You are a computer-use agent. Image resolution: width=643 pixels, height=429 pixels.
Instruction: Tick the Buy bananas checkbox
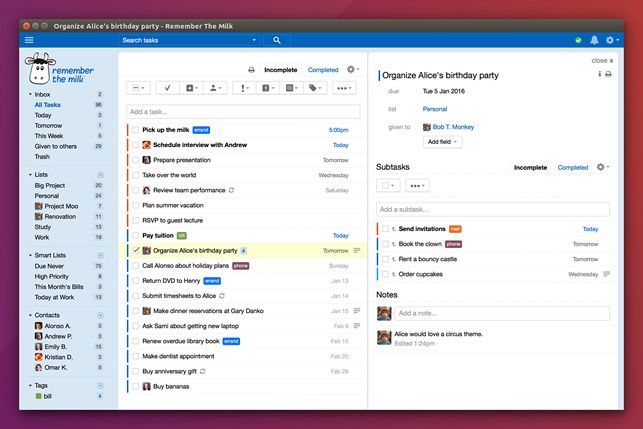[136, 385]
